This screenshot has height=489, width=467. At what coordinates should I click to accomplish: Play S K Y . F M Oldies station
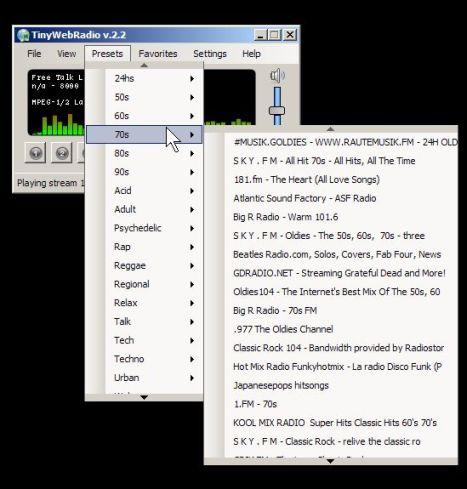[331, 236]
